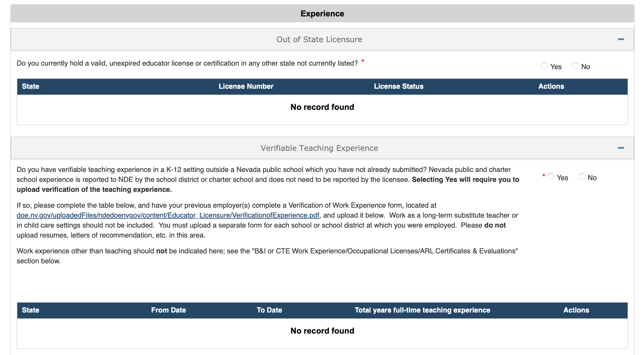
Task: Click Total years full-time teaching experience header
Action: 422,310
